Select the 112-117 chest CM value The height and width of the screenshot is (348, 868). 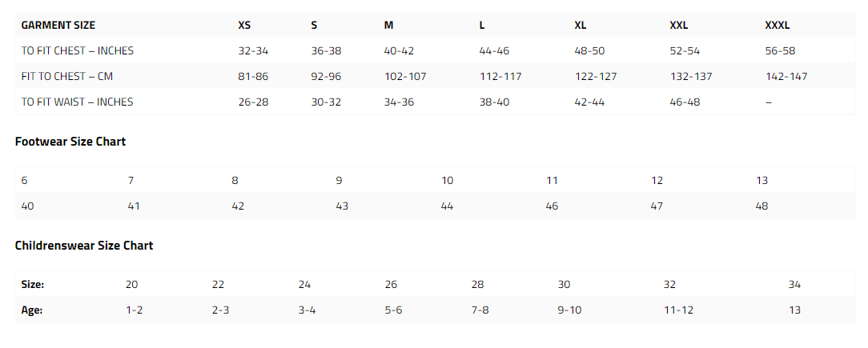pyautogui.click(x=500, y=76)
